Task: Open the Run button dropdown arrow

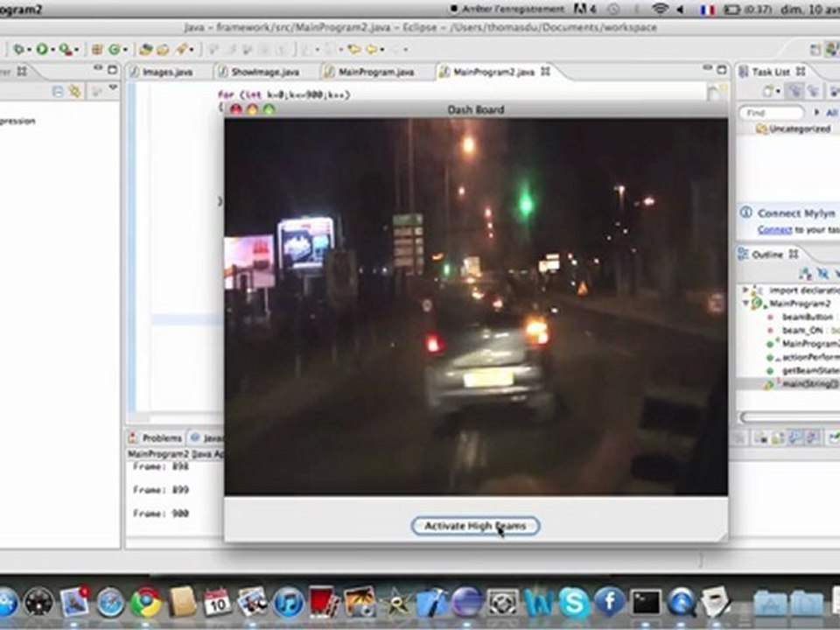Action: tap(52, 51)
